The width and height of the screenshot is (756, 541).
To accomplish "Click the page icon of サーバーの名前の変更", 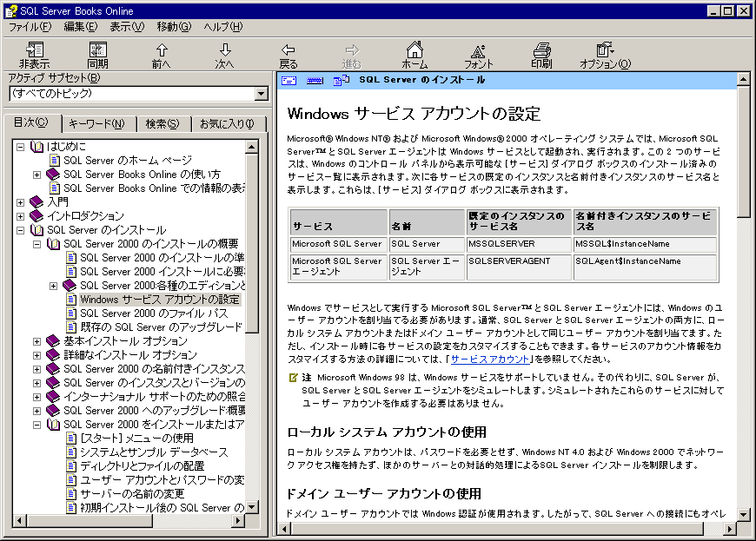I will (71, 494).
